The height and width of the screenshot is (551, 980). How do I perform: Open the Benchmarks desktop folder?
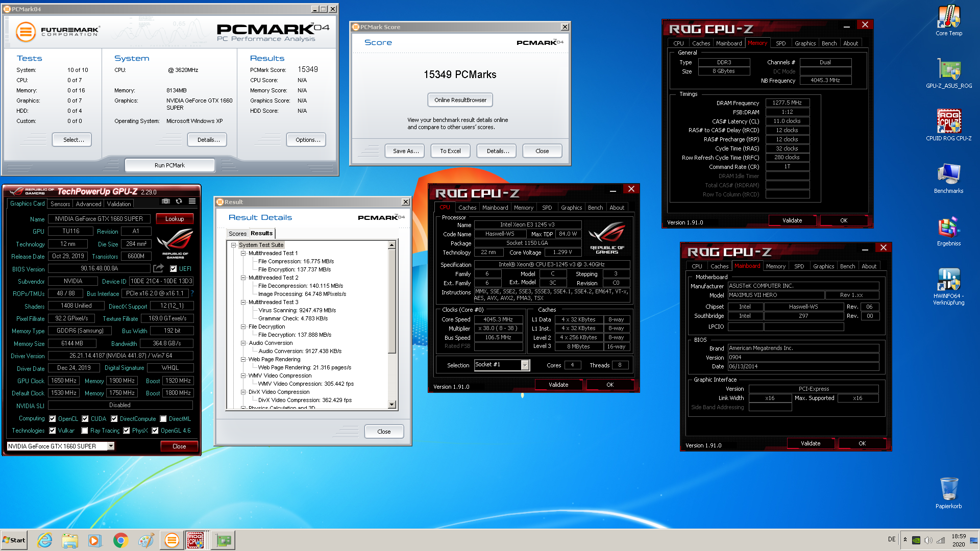point(948,178)
